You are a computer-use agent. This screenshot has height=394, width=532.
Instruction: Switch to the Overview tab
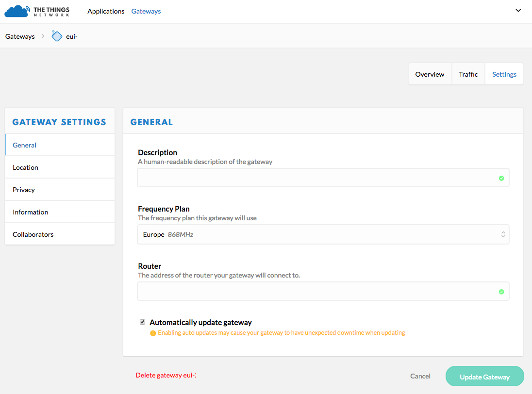click(430, 74)
